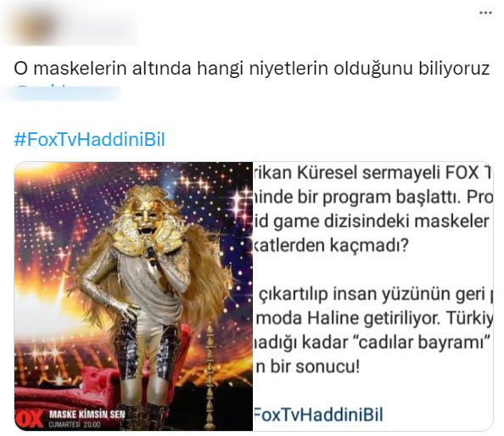Click the blurred mention below tweet text
This screenshot has width=504, height=436.
61,92
